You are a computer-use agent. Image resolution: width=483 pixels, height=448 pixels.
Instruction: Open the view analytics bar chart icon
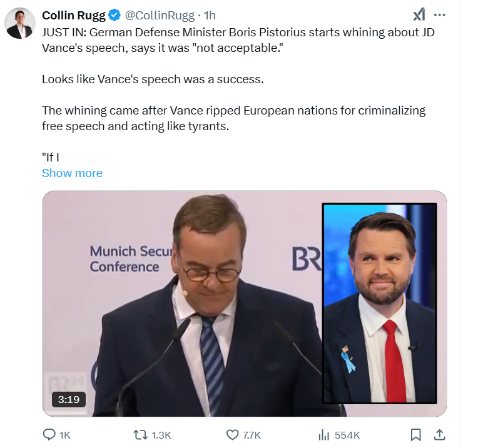[x=324, y=434]
